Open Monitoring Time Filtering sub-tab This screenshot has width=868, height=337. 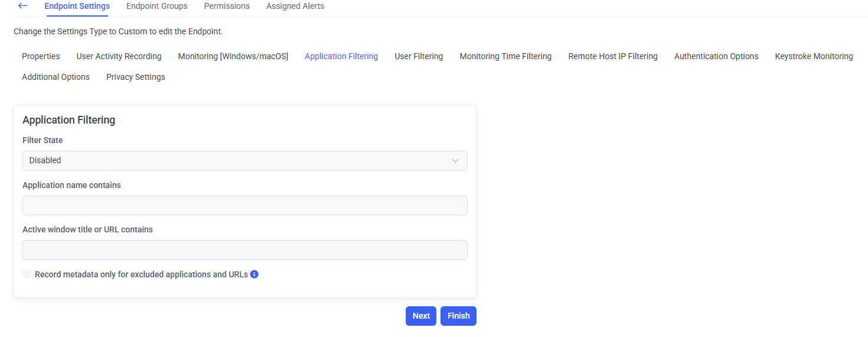click(505, 56)
